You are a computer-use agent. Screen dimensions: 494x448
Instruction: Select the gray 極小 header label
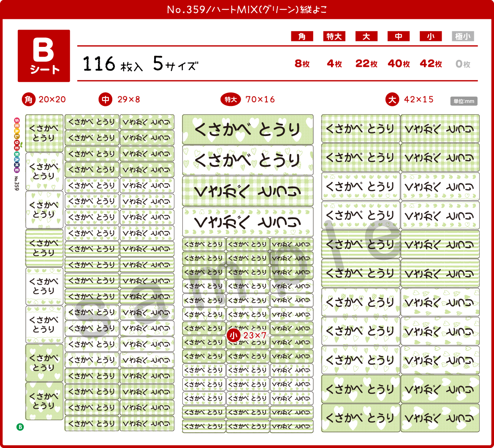(463, 36)
